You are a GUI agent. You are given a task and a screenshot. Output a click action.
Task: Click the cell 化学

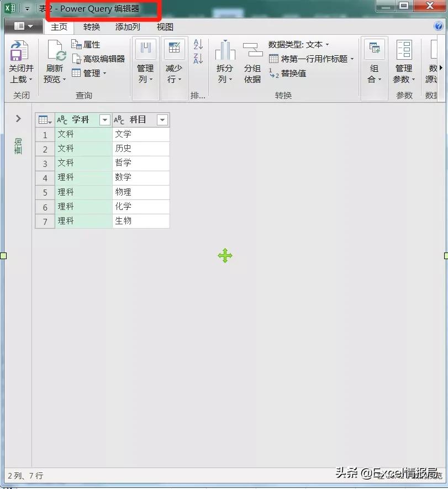pyautogui.click(x=141, y=207)
